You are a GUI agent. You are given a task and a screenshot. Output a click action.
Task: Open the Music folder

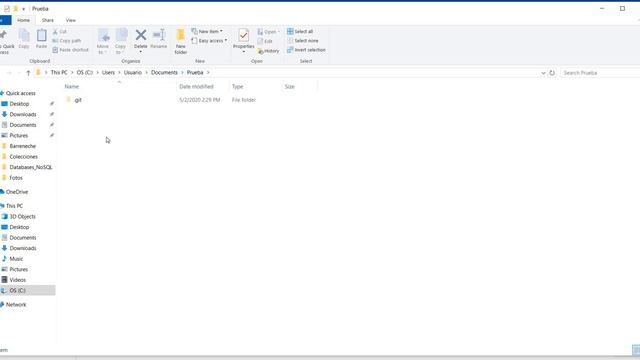coord(16,259)
